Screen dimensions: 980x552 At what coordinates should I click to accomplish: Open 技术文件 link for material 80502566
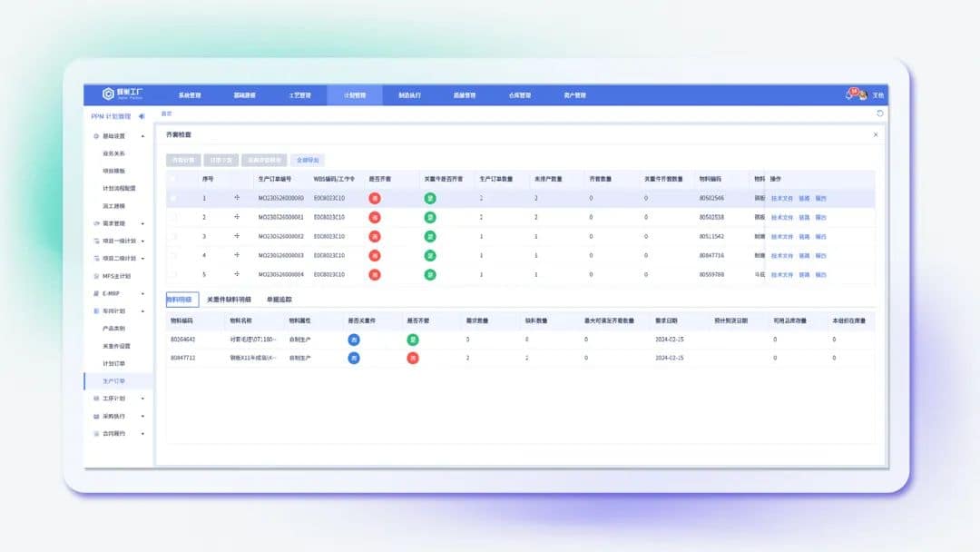[782, 198]
